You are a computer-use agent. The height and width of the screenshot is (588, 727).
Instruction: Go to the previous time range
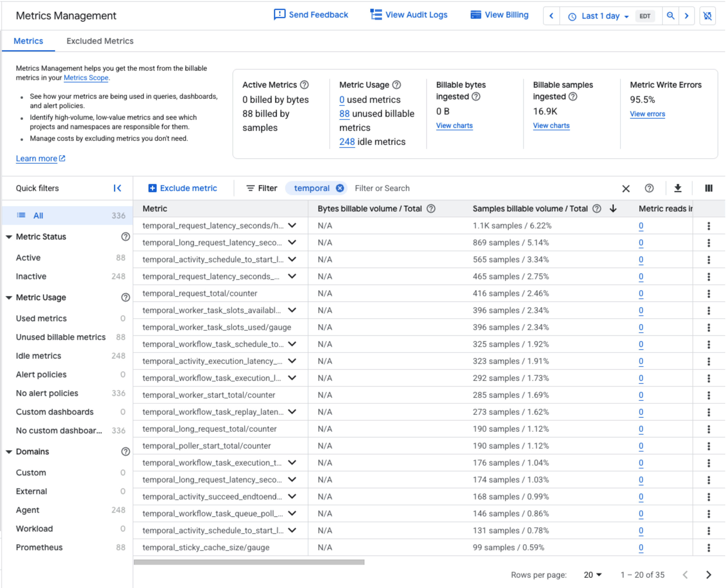551,16
